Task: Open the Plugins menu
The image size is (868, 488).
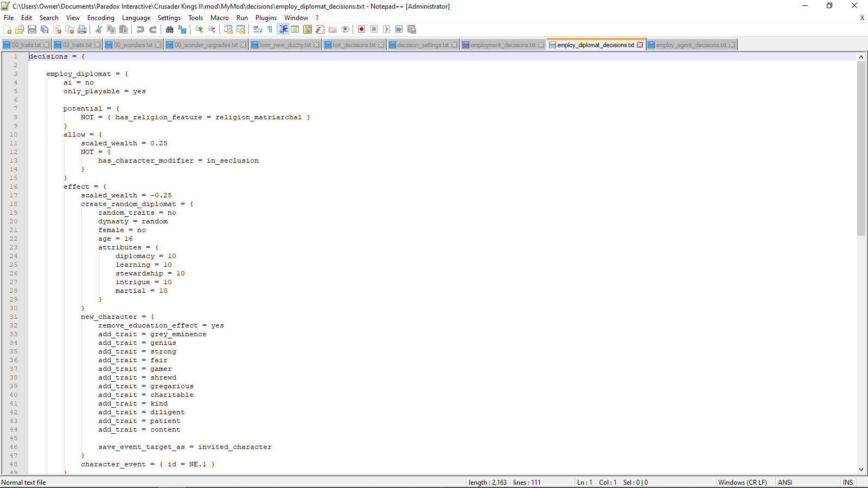Action: (266, 18)
